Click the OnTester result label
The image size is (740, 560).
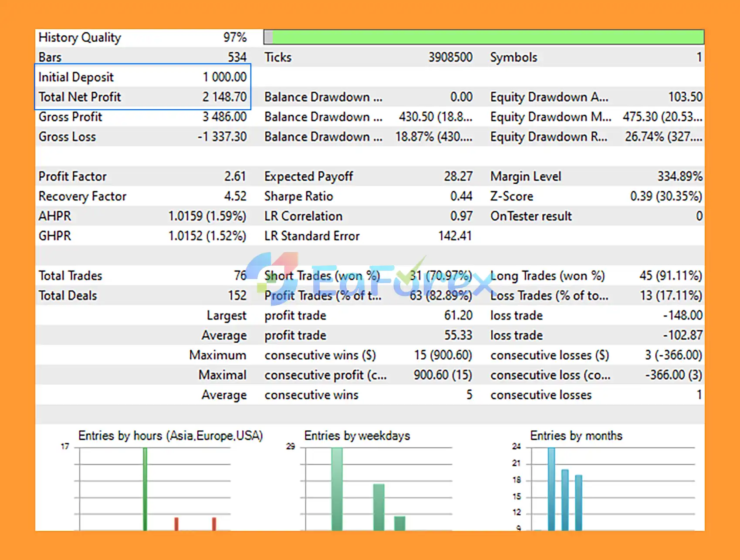tap(531, 216)
